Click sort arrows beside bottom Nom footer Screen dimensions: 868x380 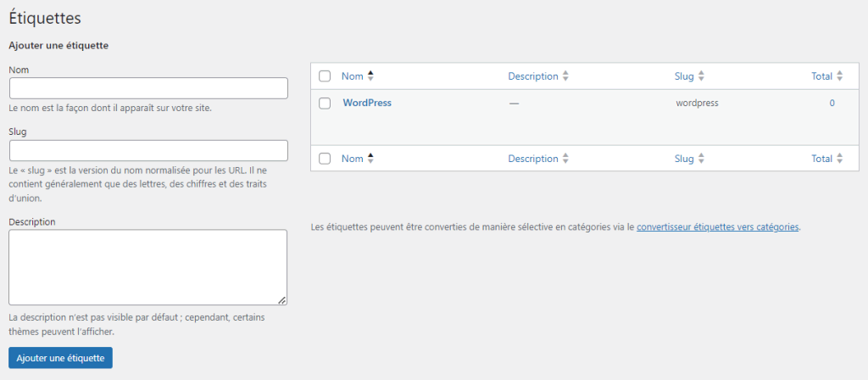pyautogui.click(x=370, y=158)
